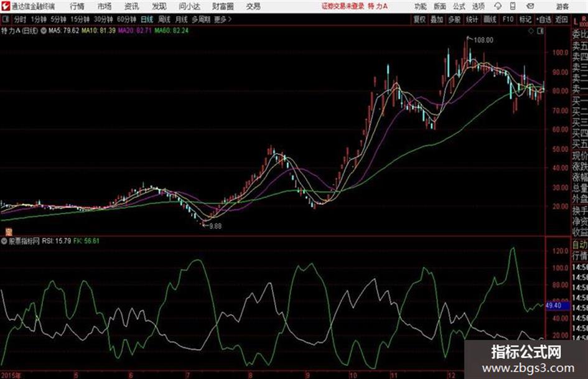Open F10 company info
This screenshot has height=379, width=588.
pos(508,19)
